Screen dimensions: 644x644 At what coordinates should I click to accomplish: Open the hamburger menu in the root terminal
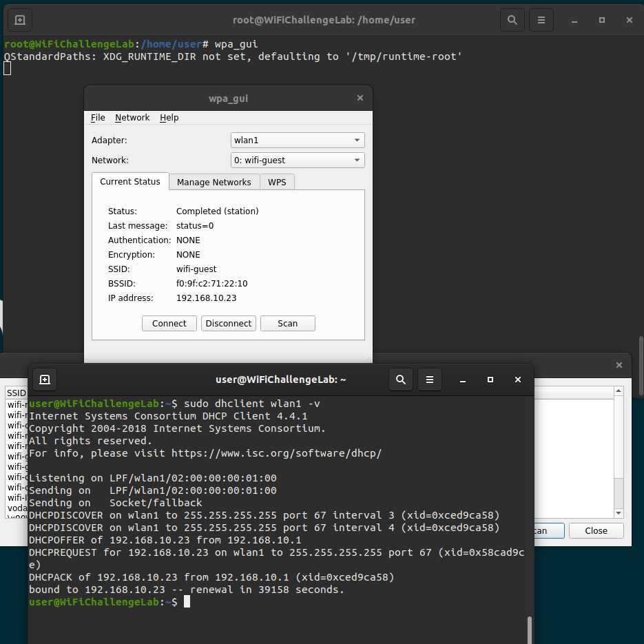tap(542, 20)
